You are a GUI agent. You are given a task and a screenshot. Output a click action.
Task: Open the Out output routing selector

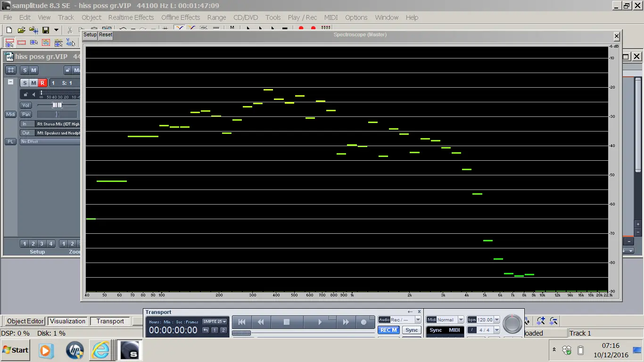(50, 133)
